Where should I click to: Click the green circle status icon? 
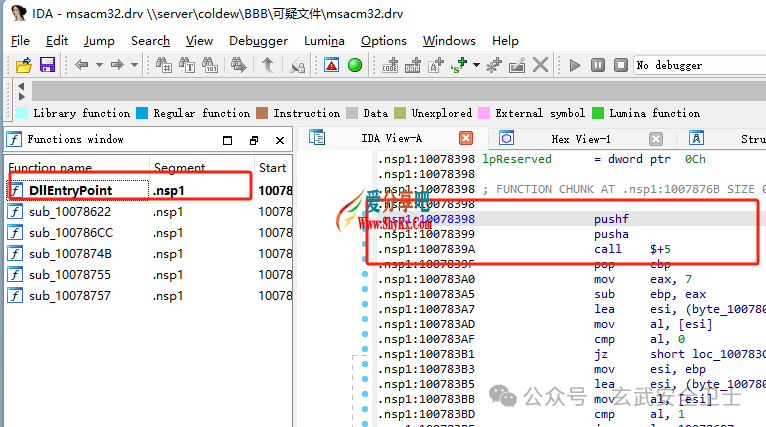pos(355,65)
